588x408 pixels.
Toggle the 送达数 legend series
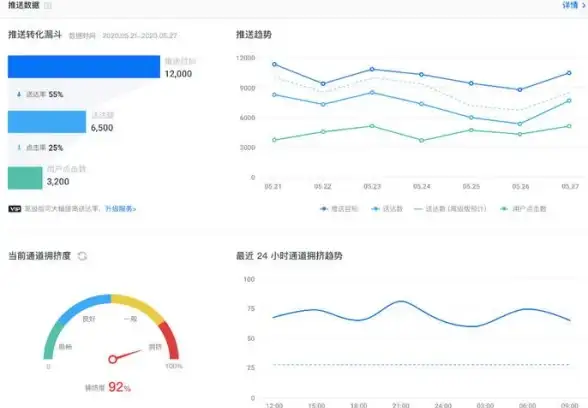[x=387, y=209]
